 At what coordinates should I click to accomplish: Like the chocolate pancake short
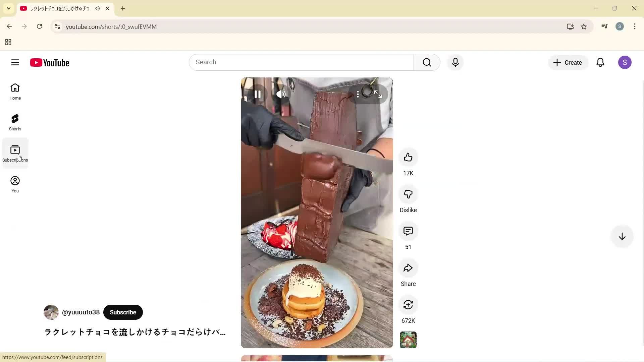pyautogui.click(x=408, y=157)
